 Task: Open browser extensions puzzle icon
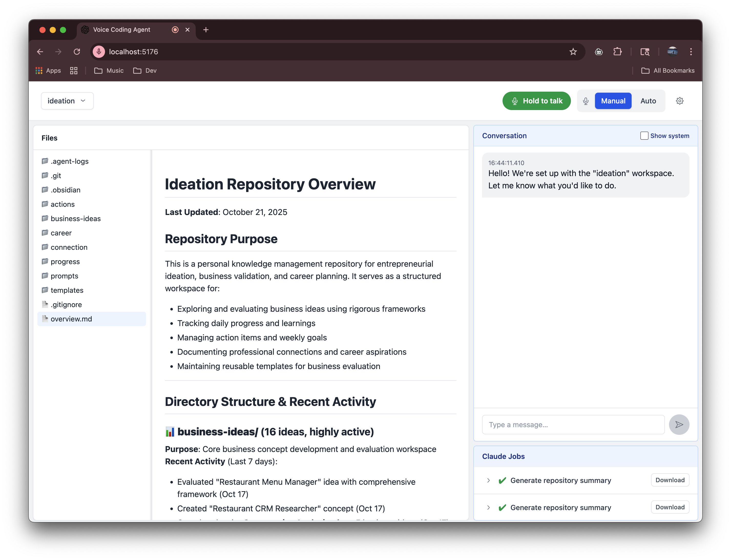pos(617,52)
